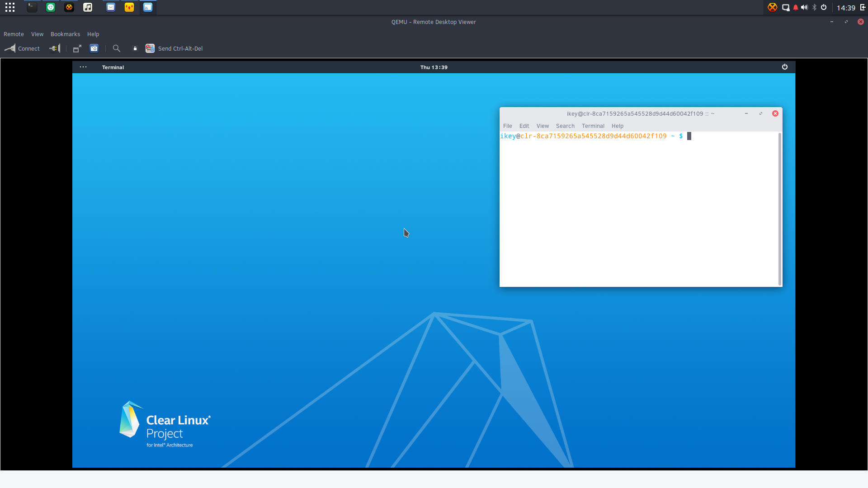Open the screen lock tray icon

click(786, 8)
